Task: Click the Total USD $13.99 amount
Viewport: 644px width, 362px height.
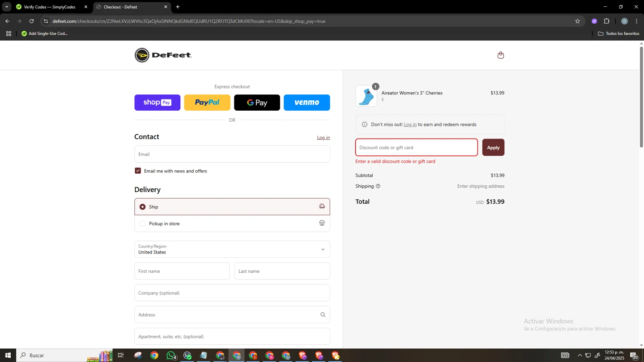Action: click(x=490, y=202)
